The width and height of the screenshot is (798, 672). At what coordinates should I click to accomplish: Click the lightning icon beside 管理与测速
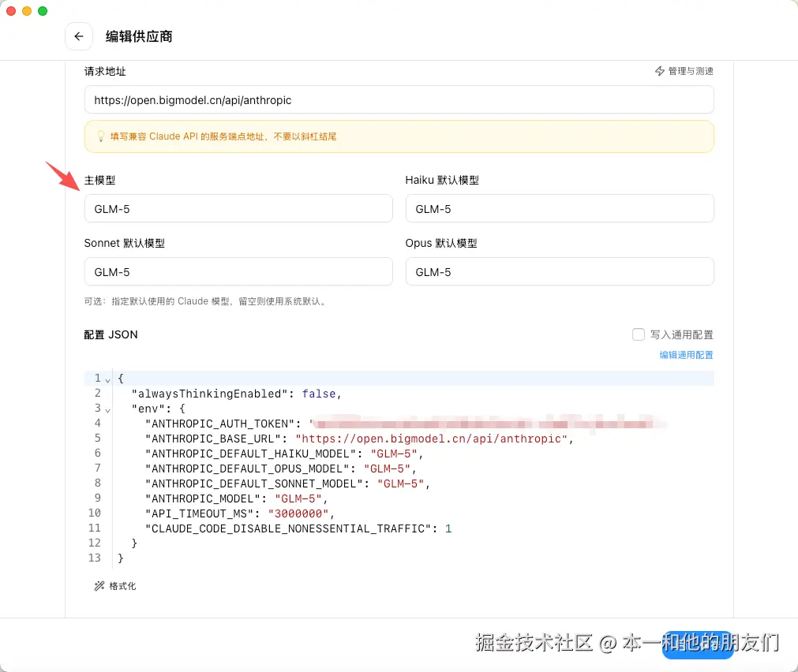tap(660, 71)
